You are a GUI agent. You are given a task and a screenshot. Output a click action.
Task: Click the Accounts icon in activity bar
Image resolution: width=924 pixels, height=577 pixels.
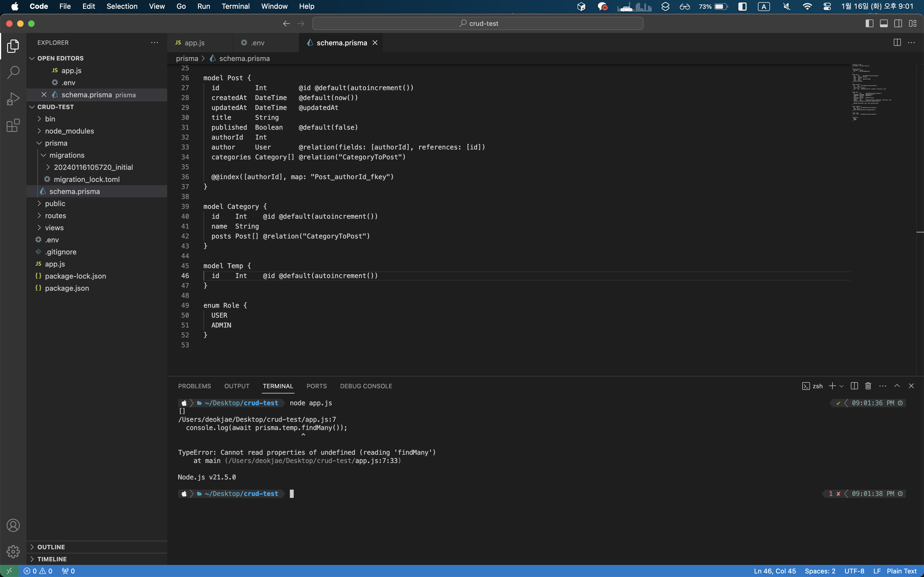click(x=13, y=525)
